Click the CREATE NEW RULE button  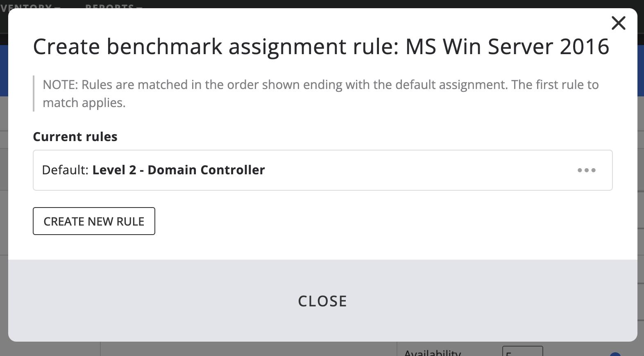coord(94,221)
